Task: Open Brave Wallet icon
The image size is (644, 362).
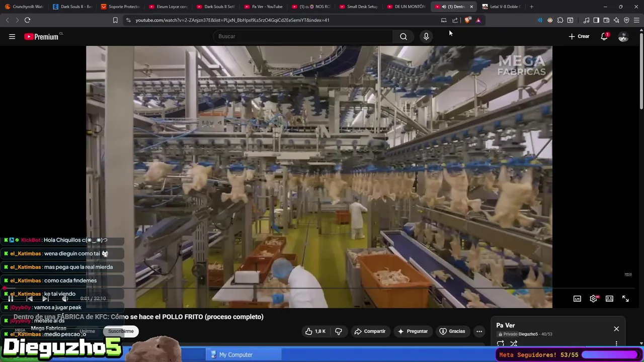Action: (x=606, y=20)
